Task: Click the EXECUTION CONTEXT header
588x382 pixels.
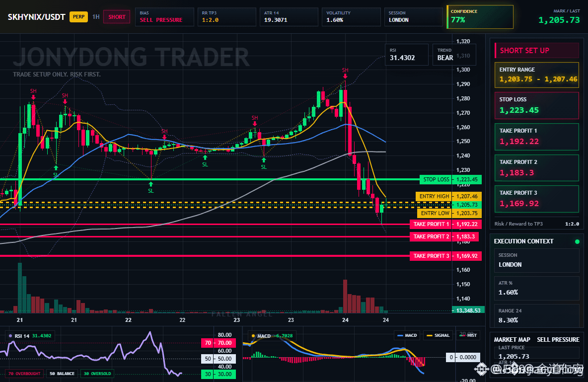Action: pos(523,241)
